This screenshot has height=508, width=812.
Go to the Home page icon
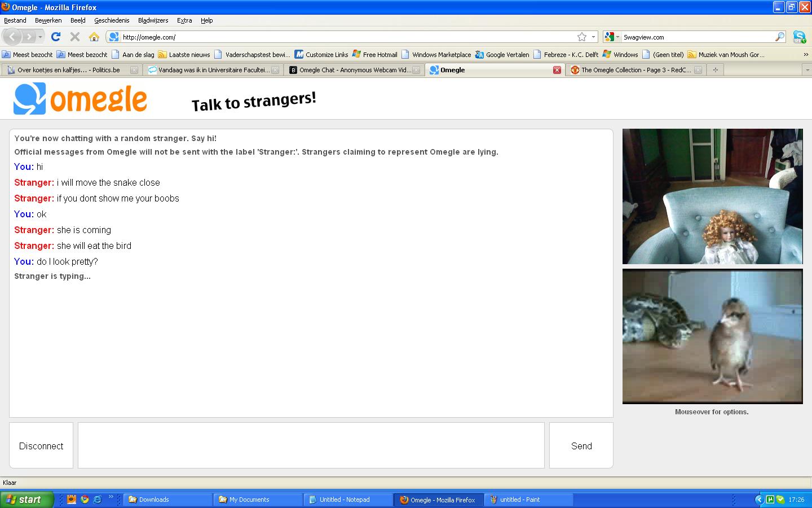94,37
